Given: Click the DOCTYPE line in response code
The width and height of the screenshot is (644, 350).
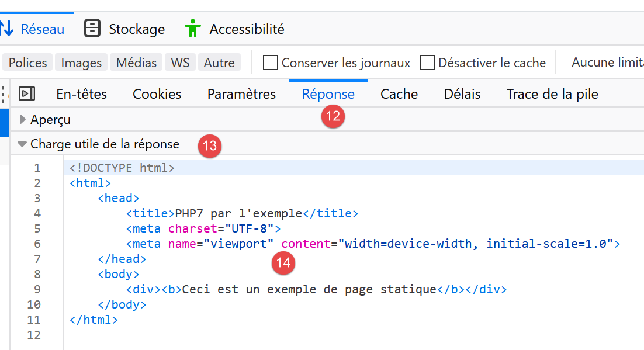Looking at the screenshot, I should [122, 168].
